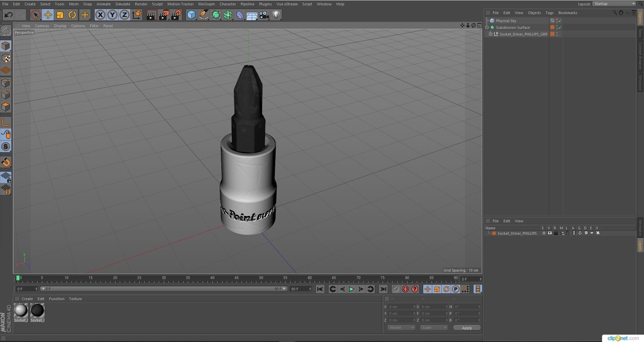Toggle Socket_Driver_PHILLIPS layer solo dot
Screen dimensions: 644x342
(x=544, y=233)
